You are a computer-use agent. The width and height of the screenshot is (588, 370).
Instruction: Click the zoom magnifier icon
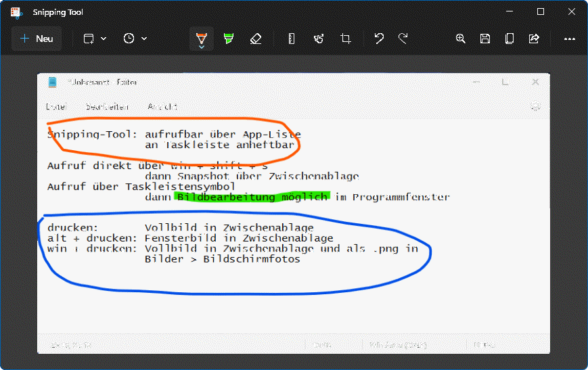click(461, 39)
